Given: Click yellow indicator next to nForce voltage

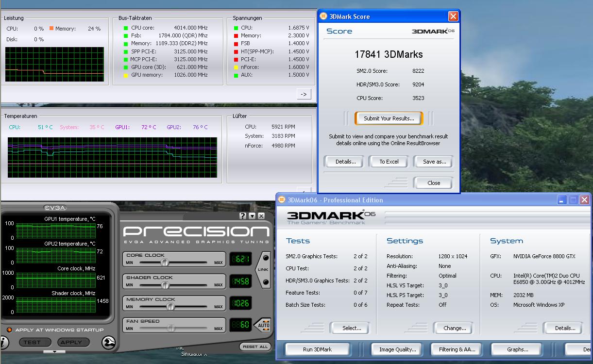Looking at the screenshot, I should click(236, 67).
